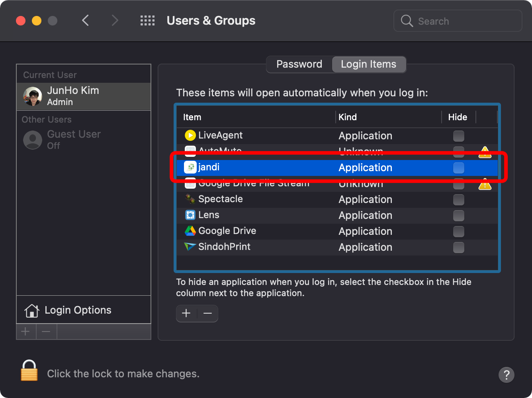Select Guest User in sidebar
The image size is (532, 398).
[x=84, y=140]
